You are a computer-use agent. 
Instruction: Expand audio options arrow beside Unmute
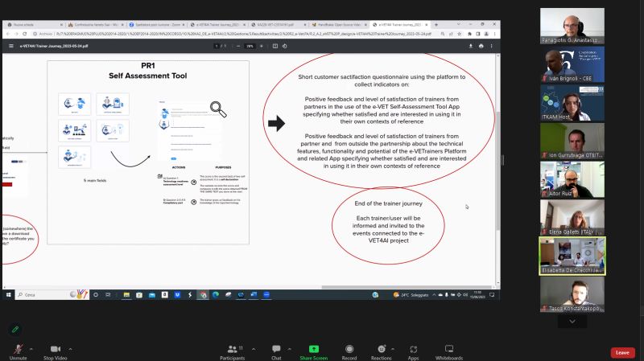[x=31, y=349]
